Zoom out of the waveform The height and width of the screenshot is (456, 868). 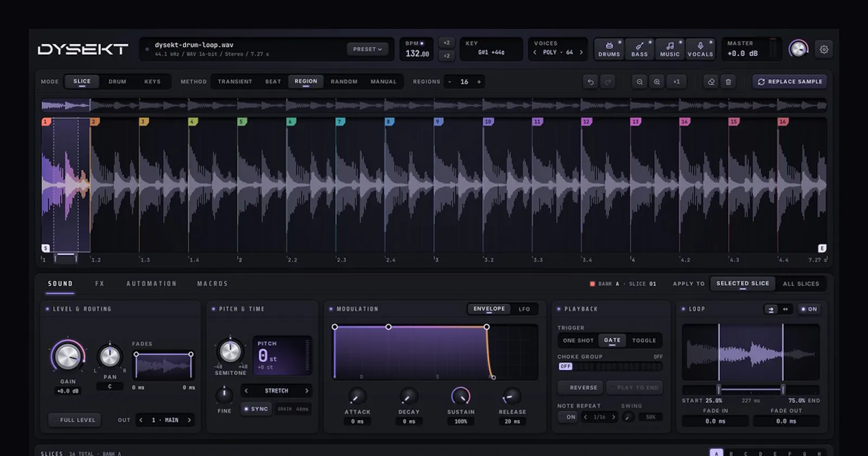640,82
